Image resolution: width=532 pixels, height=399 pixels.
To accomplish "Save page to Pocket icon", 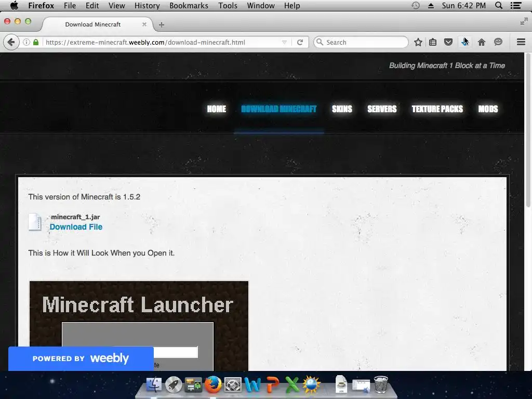I will [448, 43].
